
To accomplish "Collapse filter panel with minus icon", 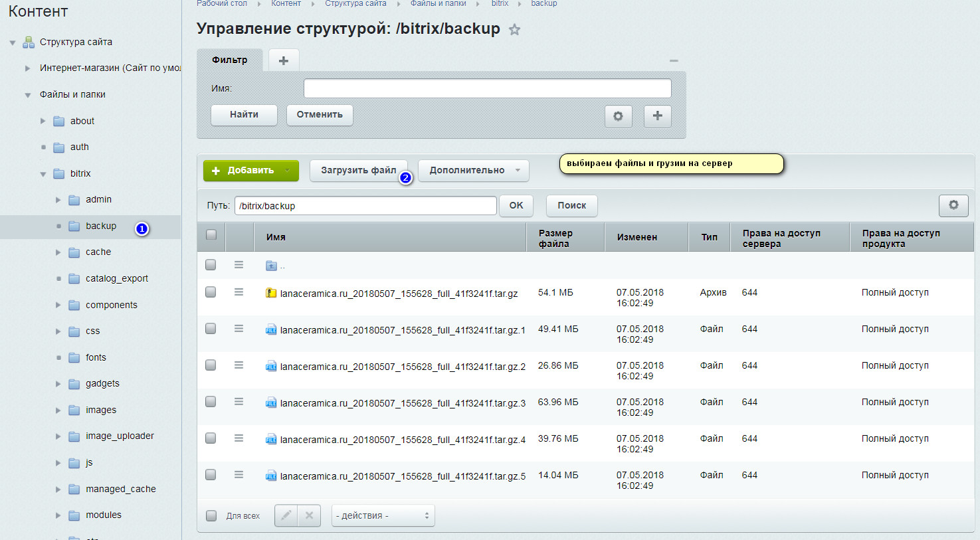I will [674, 61].
